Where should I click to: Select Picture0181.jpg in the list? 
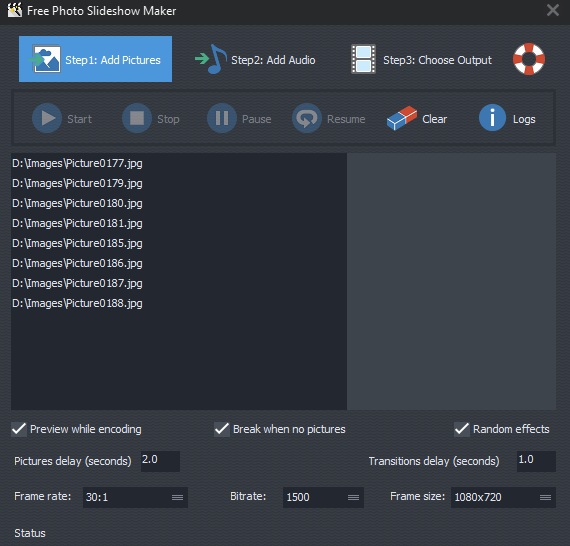click(178, 223)
